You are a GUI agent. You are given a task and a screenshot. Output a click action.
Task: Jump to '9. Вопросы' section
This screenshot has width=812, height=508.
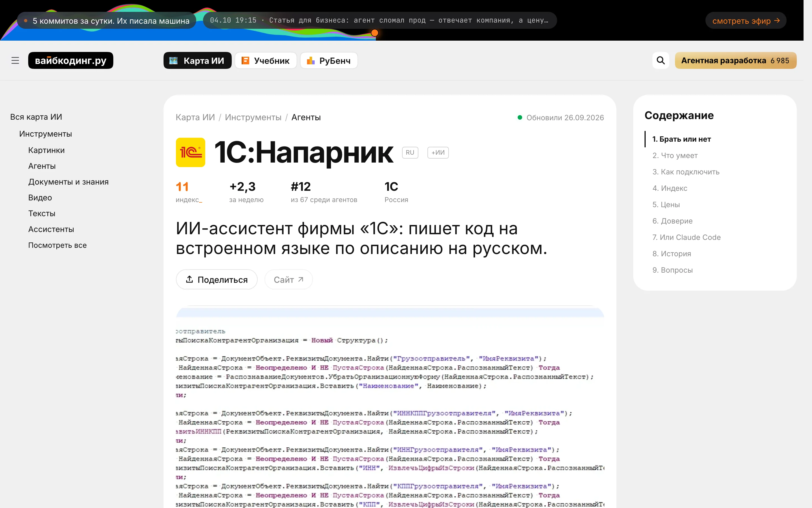click(672, 270)
